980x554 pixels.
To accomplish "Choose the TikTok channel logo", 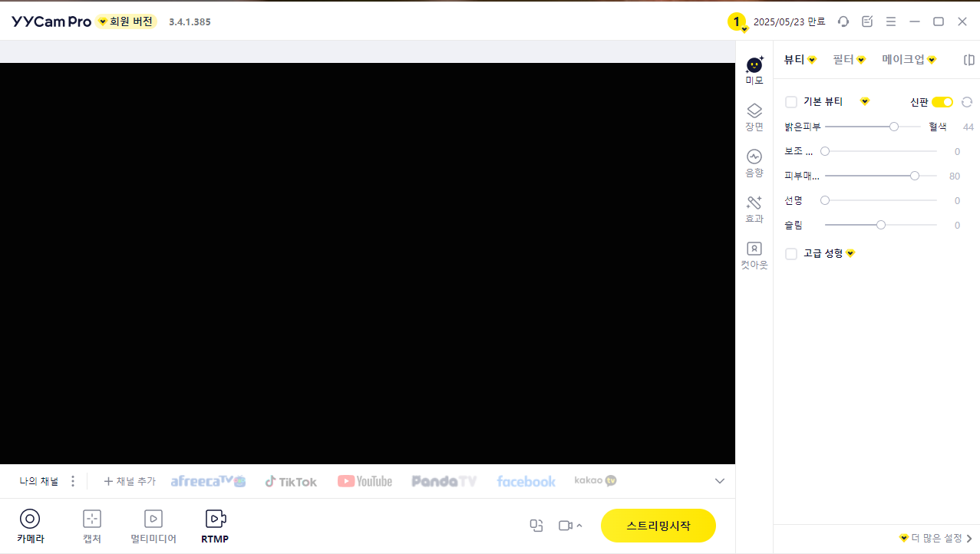I will [291, 481].
